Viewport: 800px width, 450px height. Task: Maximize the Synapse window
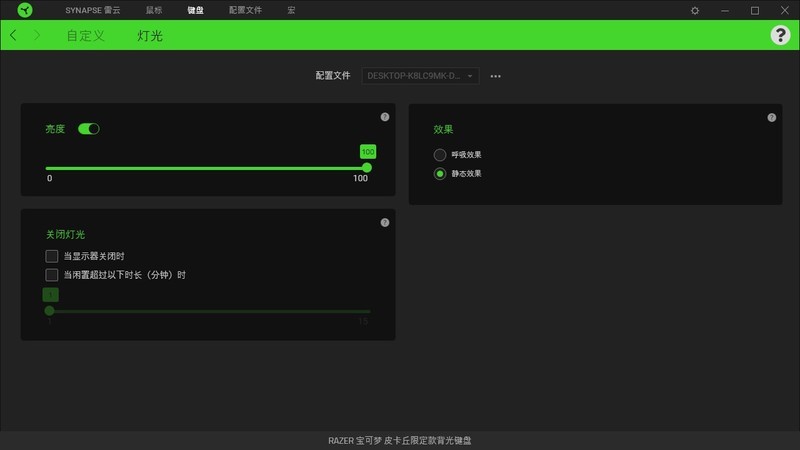pyautogui.click(x=755, y=10)
